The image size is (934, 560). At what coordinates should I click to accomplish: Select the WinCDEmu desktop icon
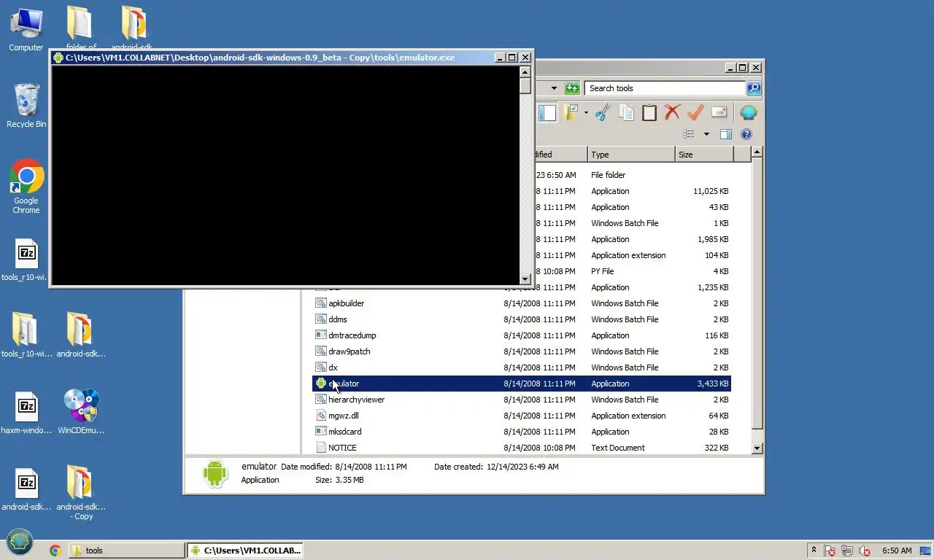tap(81, 411)
